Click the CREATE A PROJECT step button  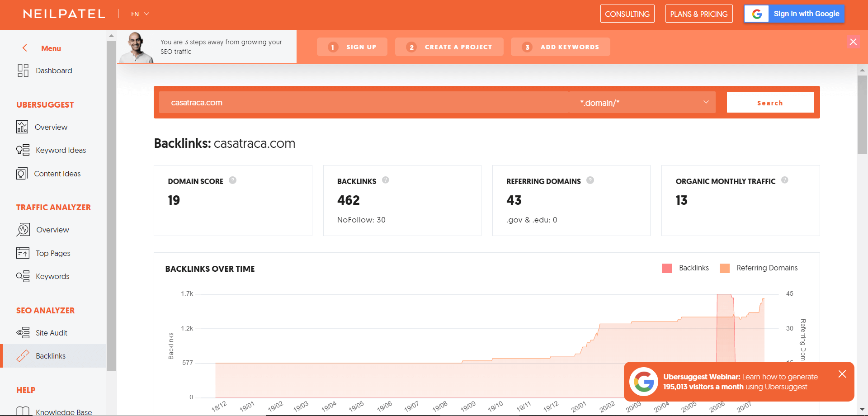[449, 47]
